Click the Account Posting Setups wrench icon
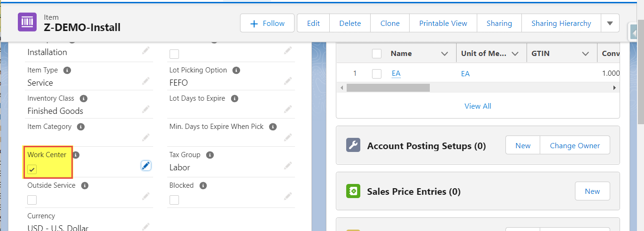This screenshot has height=231, width=644. pos(353,145)
